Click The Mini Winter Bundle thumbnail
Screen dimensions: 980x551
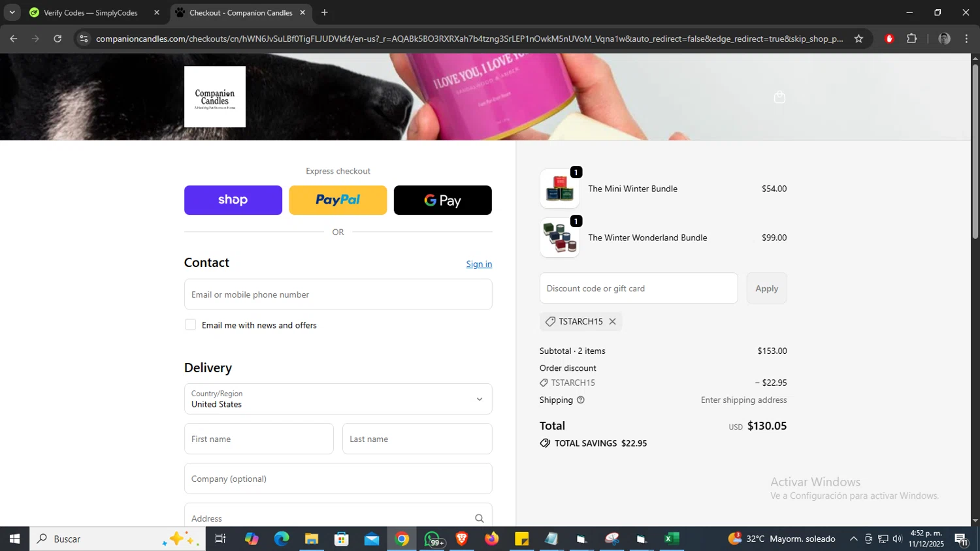click(x=560, y=189)
